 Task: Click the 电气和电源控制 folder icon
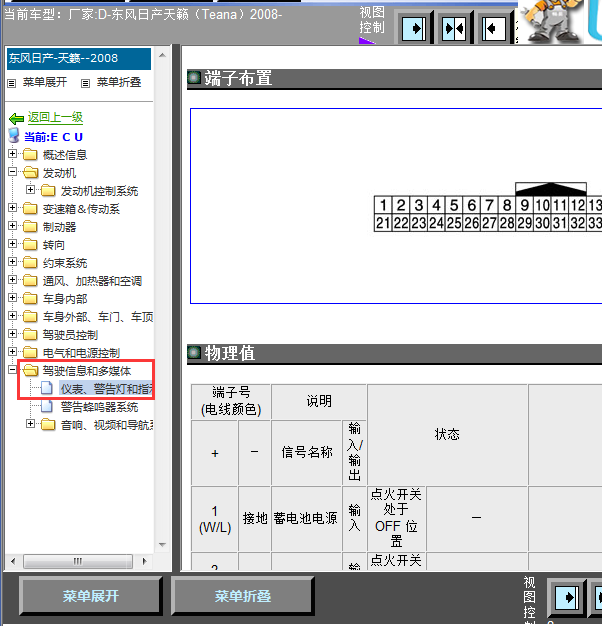tap(30, 352)
